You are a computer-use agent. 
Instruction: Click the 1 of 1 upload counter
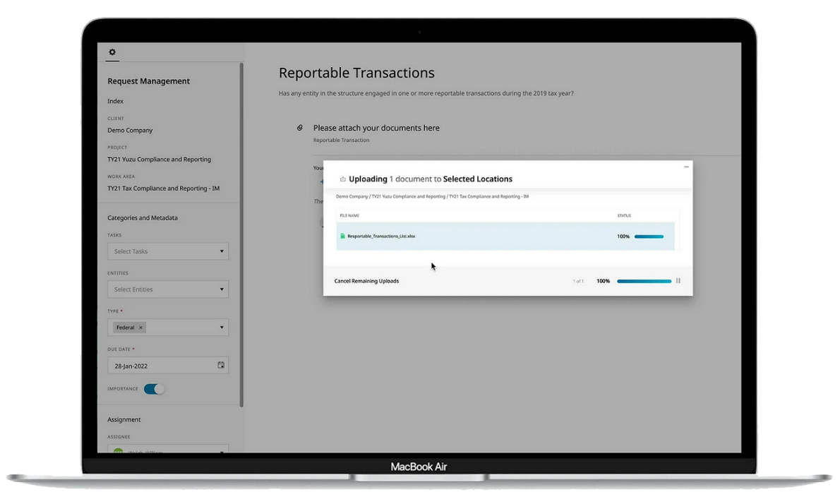click(x=578, y=281)
